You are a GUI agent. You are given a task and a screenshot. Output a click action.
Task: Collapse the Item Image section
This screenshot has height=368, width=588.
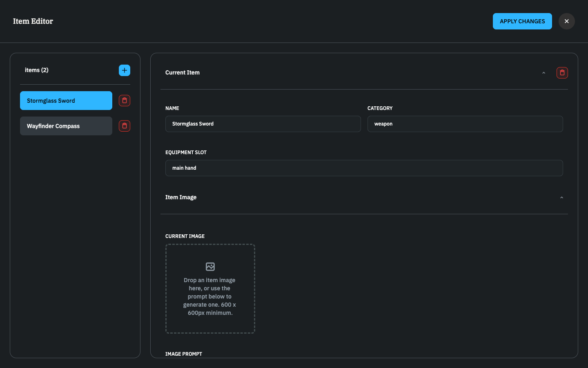(x=561, y=197)
